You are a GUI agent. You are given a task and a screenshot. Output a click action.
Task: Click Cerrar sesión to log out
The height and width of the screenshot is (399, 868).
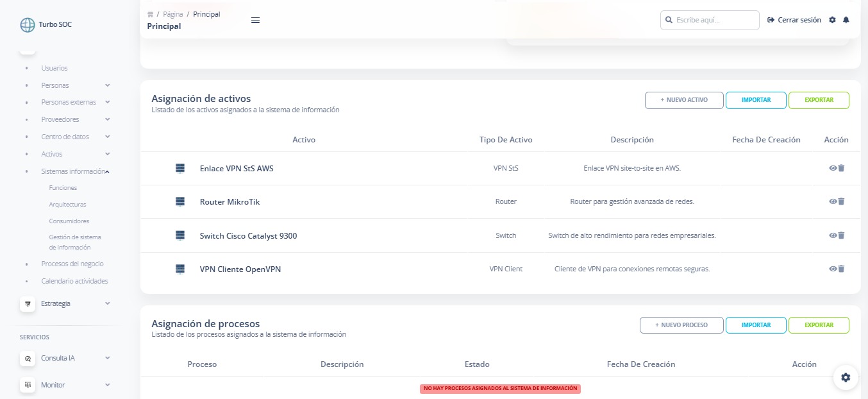794,20
